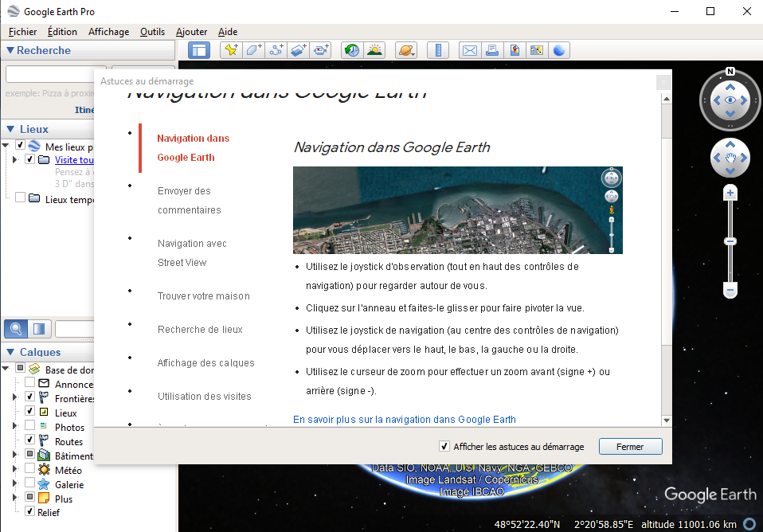The height and width of the screenshot is (532, 763).
Task: Open the Aide menu
Action: [x=228, y=32]
